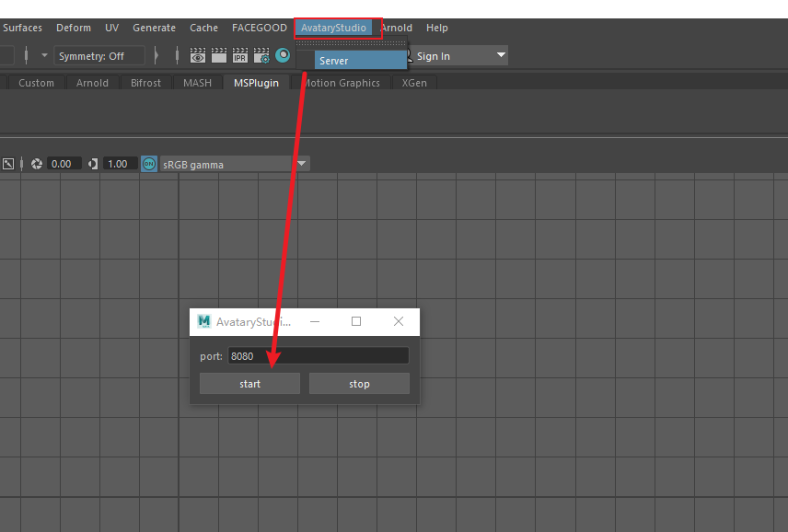Click the user icon beside Sign In
788x532 pixels.
(x=409, y=56)
